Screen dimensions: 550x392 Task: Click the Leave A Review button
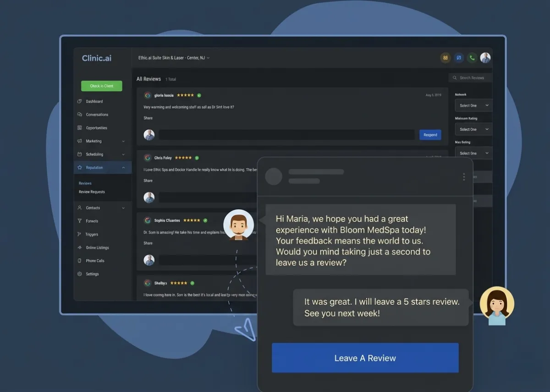[x=365, y=358]
